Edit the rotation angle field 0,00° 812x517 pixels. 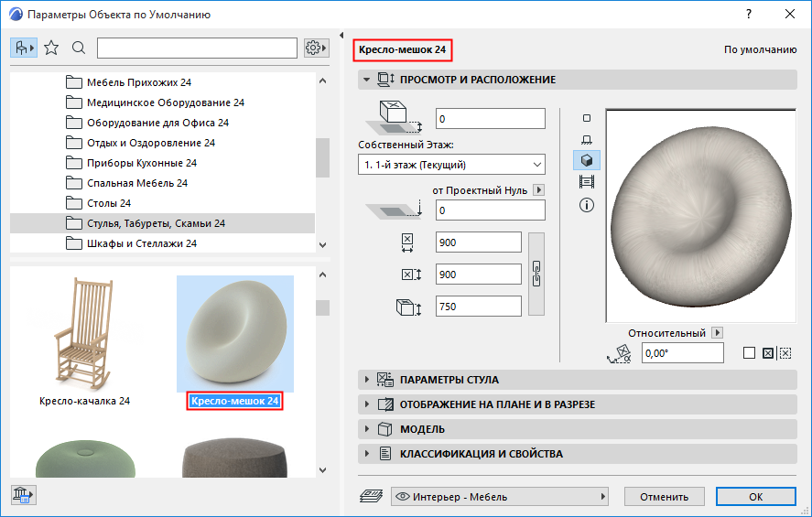point(683,353)
